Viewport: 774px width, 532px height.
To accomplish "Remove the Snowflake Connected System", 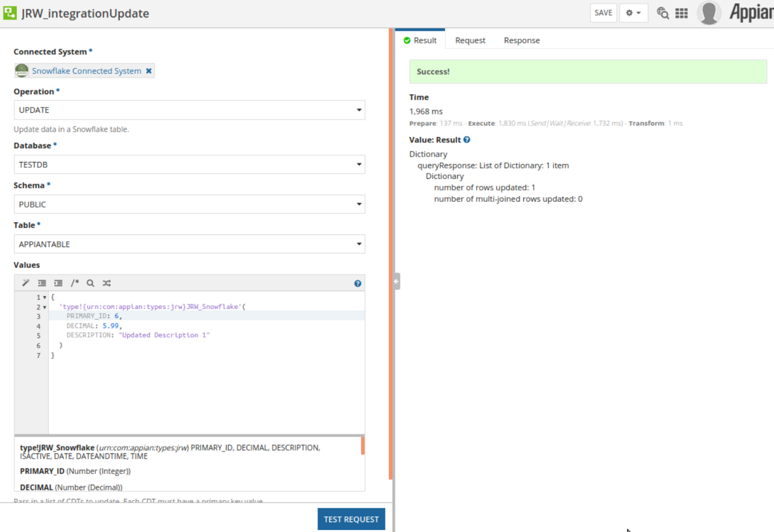I will 149,71.
